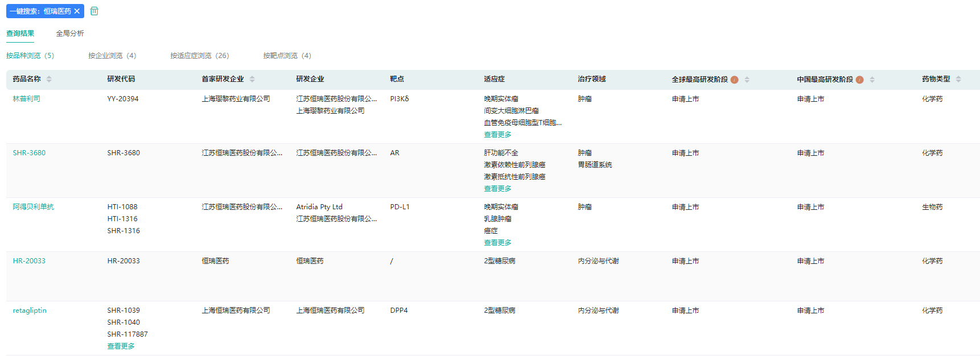Expand 查看更多 under retagliptin research codes

coord(121,346)
